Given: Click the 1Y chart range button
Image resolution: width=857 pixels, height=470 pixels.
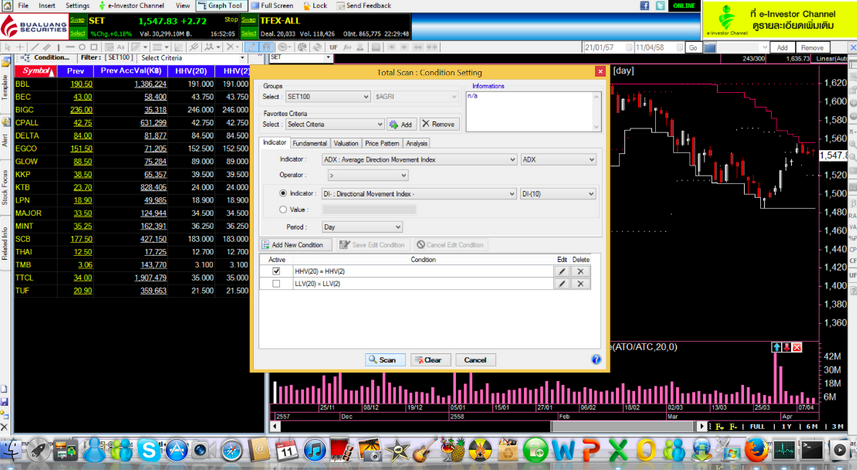Looking at the screenshot, I should pyautogui.click(x=786, y=426).
